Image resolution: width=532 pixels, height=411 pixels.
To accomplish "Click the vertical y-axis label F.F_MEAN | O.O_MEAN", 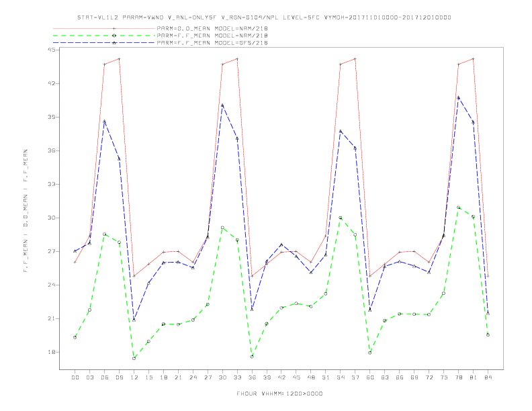I will click(26, 211).
